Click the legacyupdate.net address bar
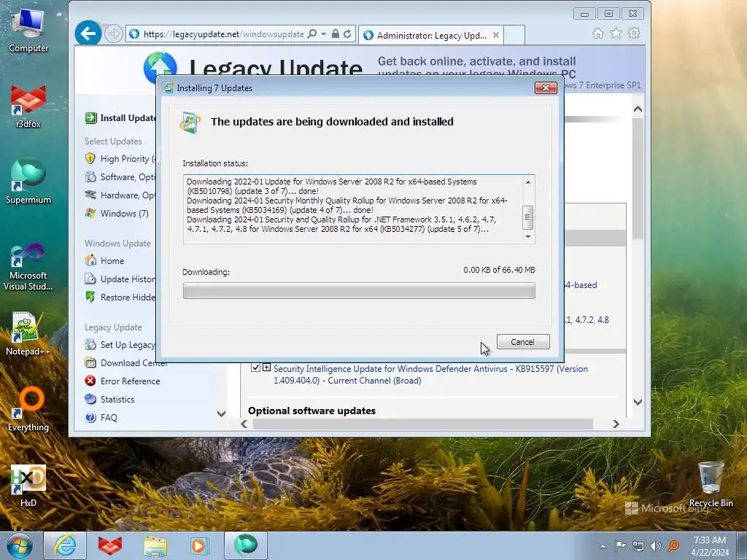Screen dimensions: 747x560 point(223,34)
